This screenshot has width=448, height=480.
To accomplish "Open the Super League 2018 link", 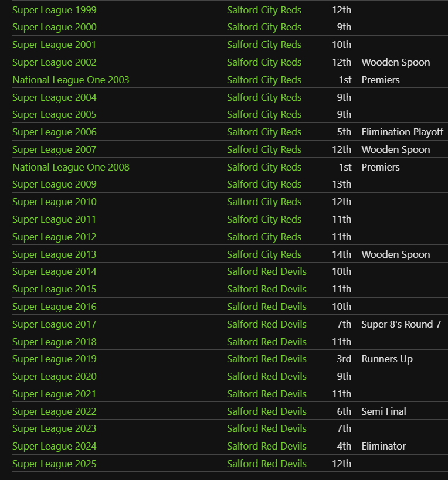I will (54, 342).
